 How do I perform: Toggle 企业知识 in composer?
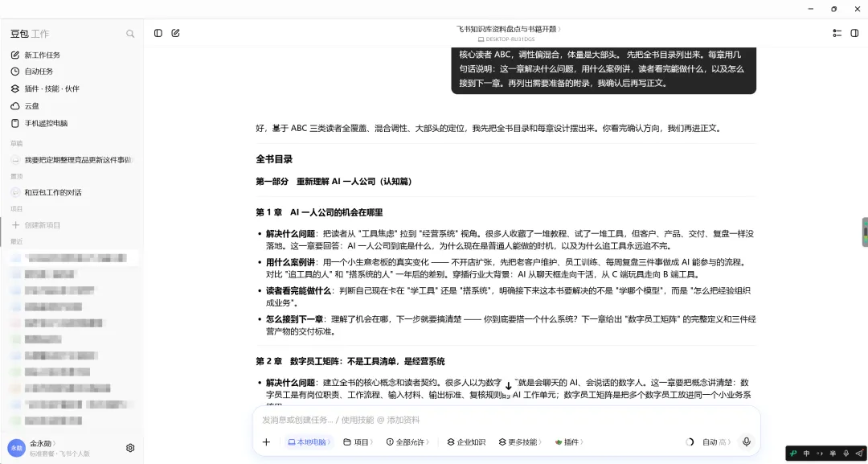(x=466, y=441)
